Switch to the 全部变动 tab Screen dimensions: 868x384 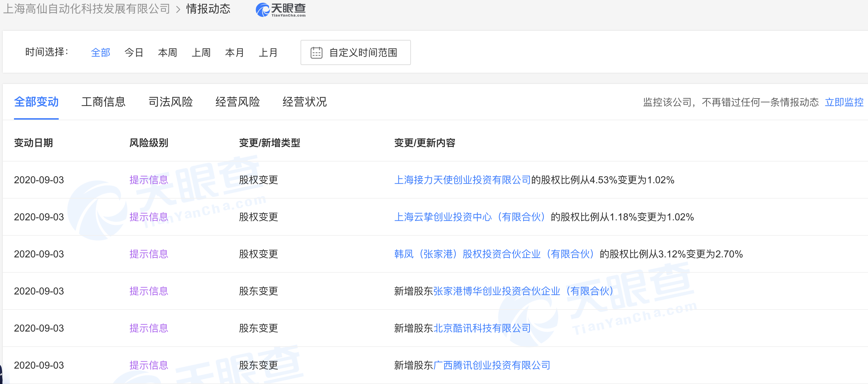click(36, 102)
